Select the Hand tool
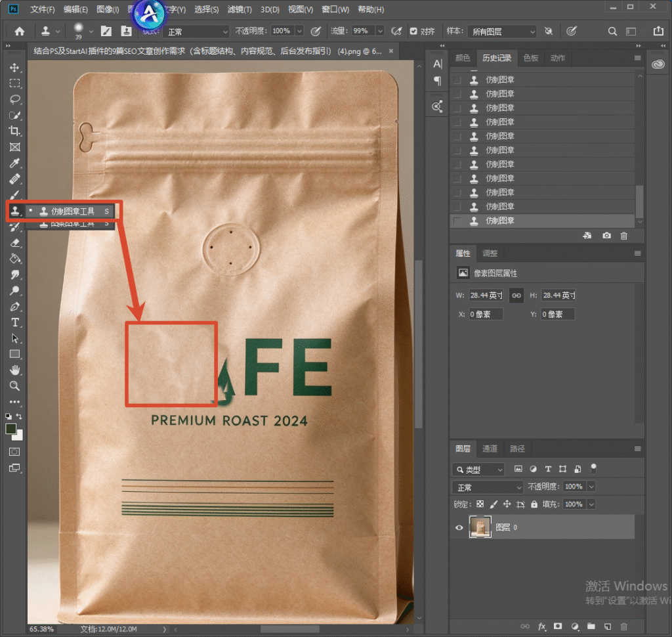672x637 pixels. coord(14,370)
